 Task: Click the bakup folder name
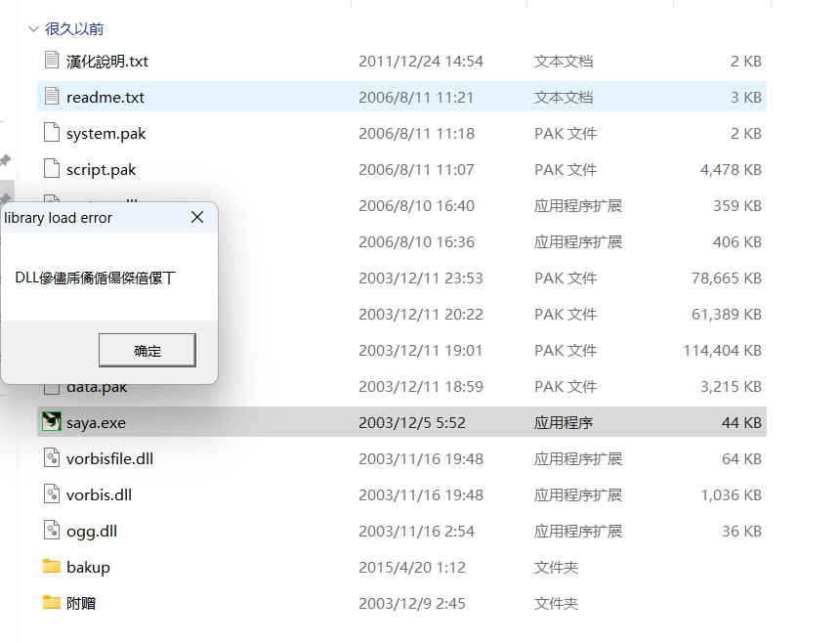tap(88, 568)
